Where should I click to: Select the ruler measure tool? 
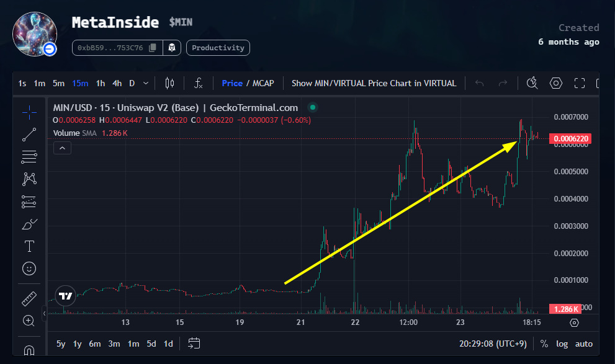pos(29,298)
